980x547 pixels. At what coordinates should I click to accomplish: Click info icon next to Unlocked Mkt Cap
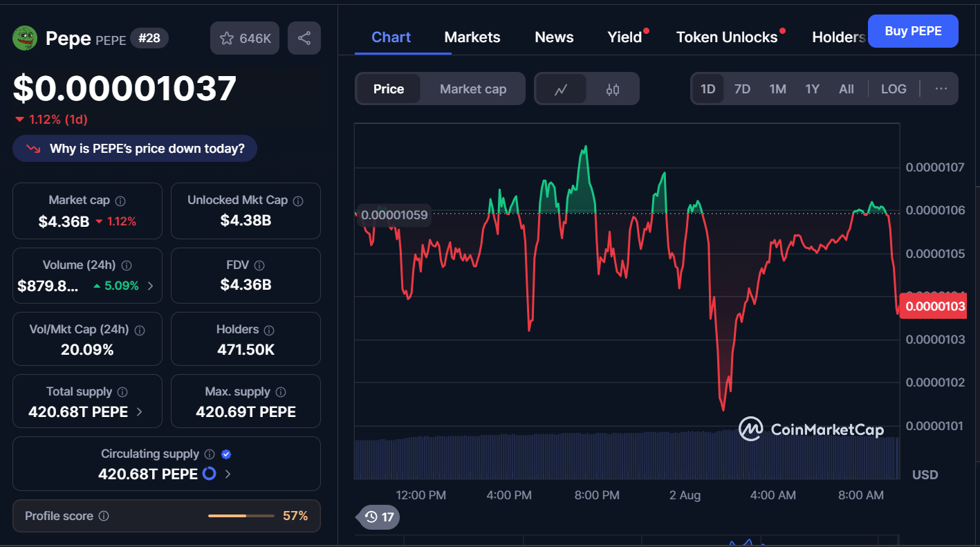(x=298, y=201)
